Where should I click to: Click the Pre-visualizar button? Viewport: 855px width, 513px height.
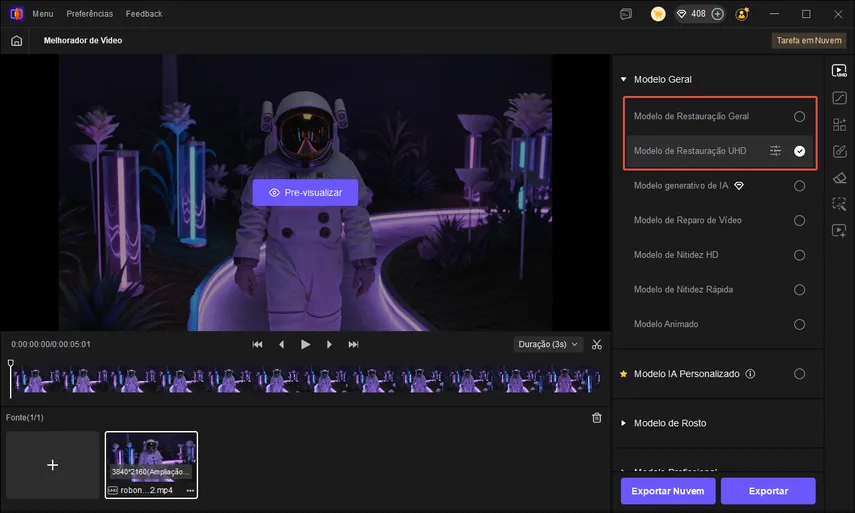(x=305, y=192)
